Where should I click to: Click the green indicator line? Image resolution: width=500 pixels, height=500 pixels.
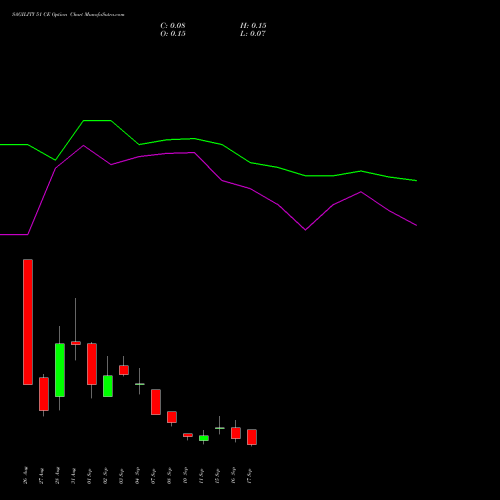coord(208,141)
